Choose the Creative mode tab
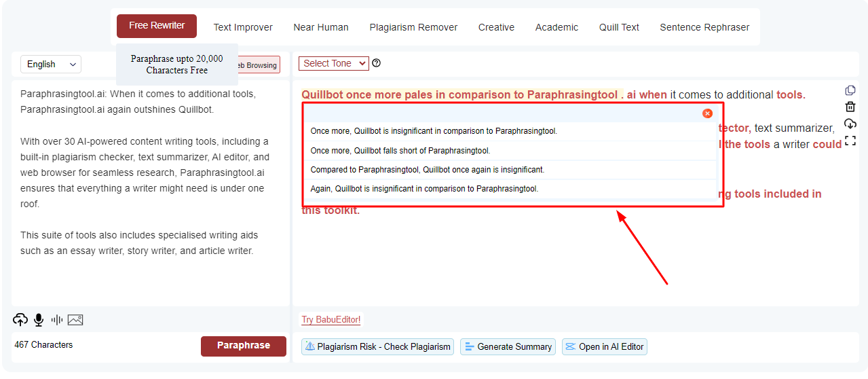Screen dimensions: 868x379 click(496, 27)
